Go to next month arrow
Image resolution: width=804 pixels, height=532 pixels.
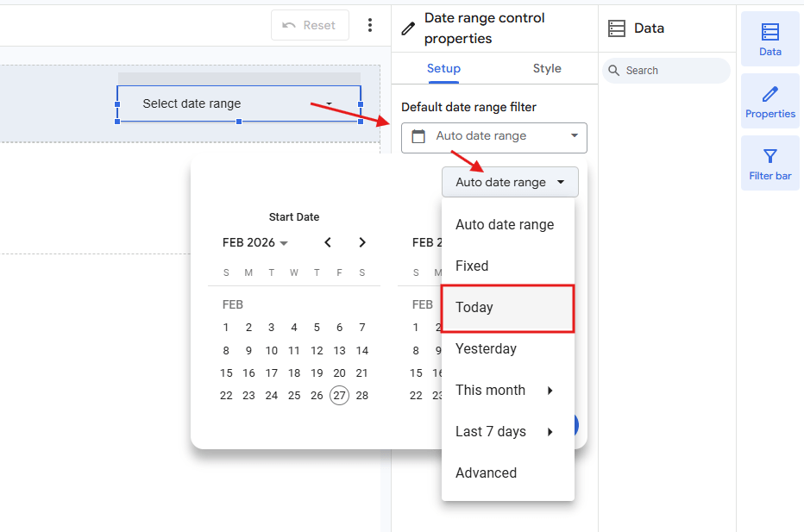click(362, 242)
